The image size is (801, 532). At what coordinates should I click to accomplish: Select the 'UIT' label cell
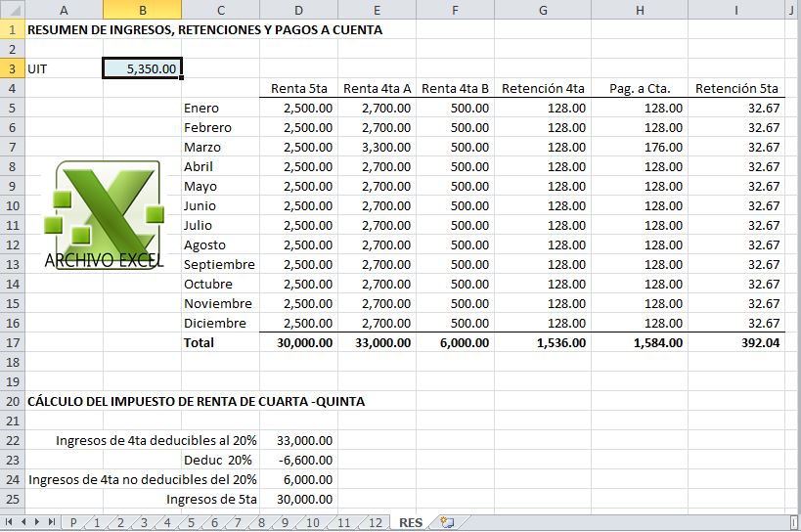(64, 68)
